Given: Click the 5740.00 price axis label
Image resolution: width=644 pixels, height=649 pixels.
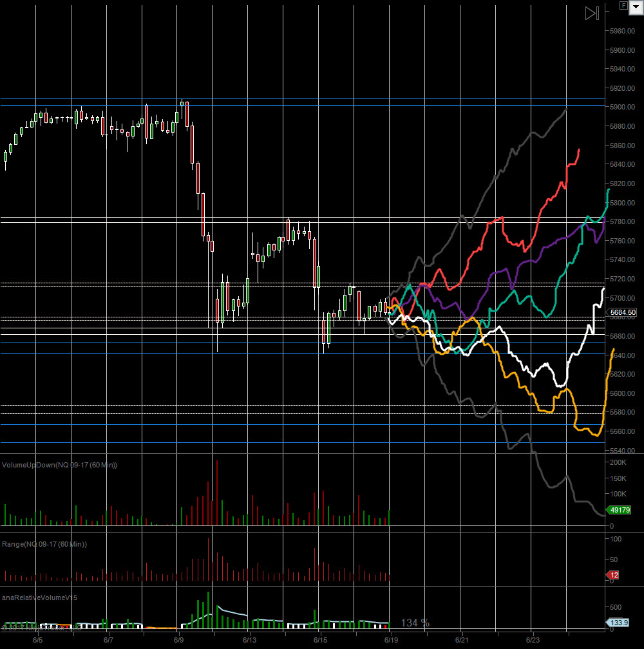Looking at the screenshot, I should (622, 259).
